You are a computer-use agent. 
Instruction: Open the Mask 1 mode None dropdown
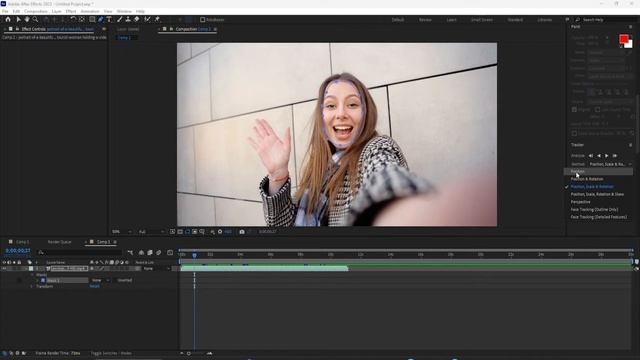(x=100, y=280)
